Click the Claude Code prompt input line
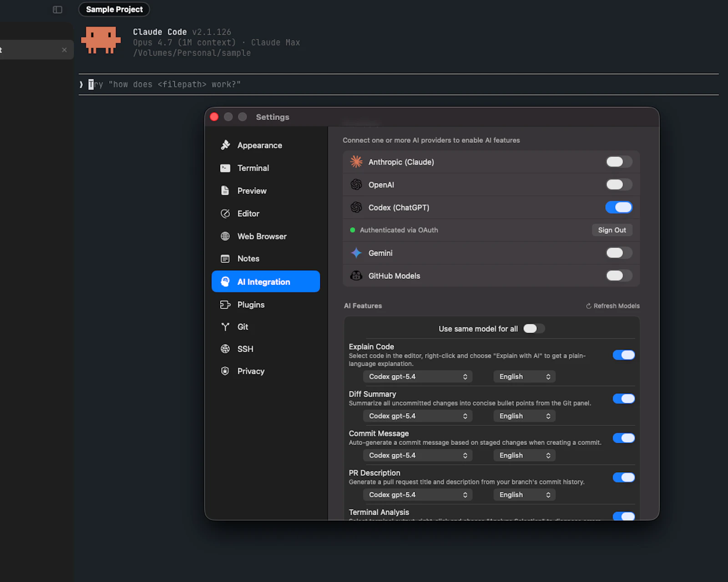 [x=399, y=84]
